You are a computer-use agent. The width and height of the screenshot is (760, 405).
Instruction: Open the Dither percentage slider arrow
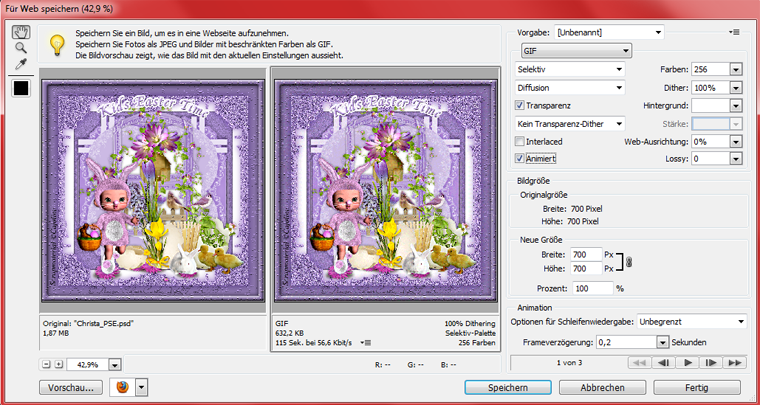point(736,88)
